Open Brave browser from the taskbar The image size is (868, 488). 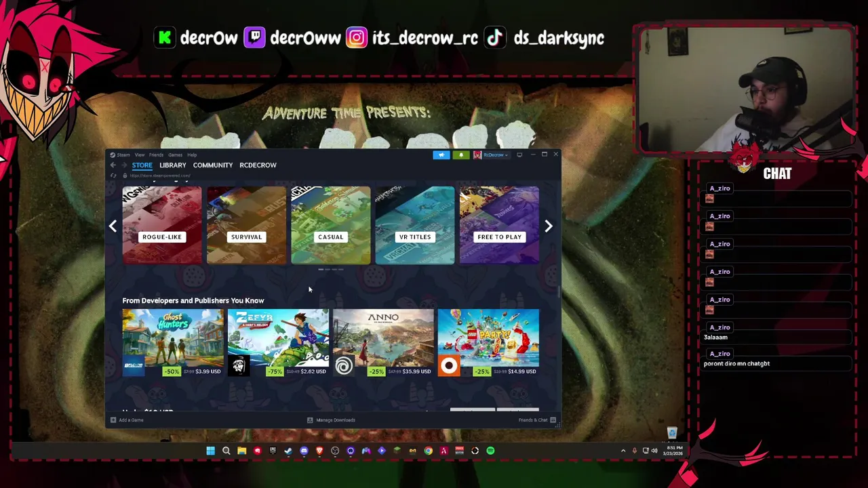point(319,451)
